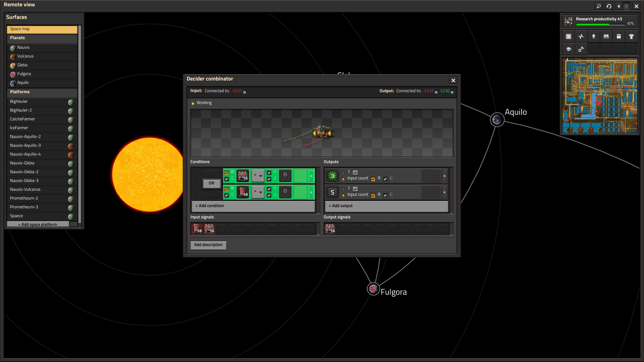The image size is (644, 362).
Task: Toggle first condition's right red wire checkbox
Action: (269, 173)
